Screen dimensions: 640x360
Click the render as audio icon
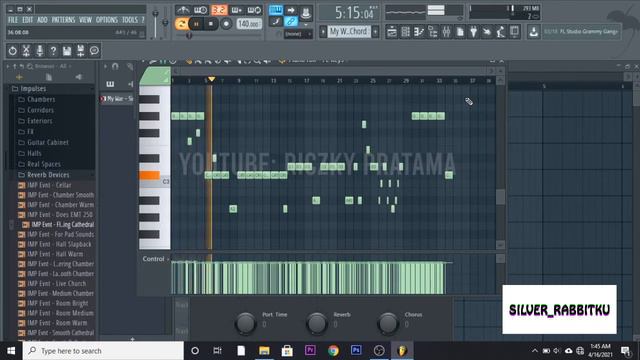coord(80,51)
